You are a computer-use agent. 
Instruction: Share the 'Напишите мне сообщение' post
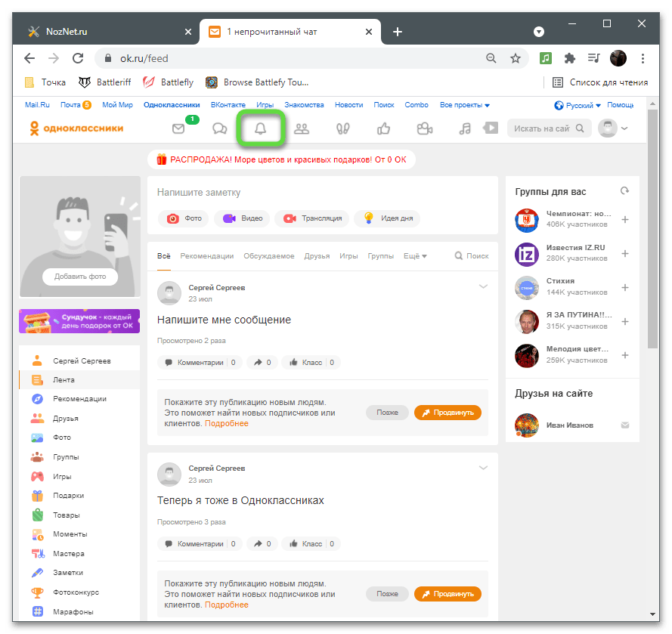tap(262, 363)
